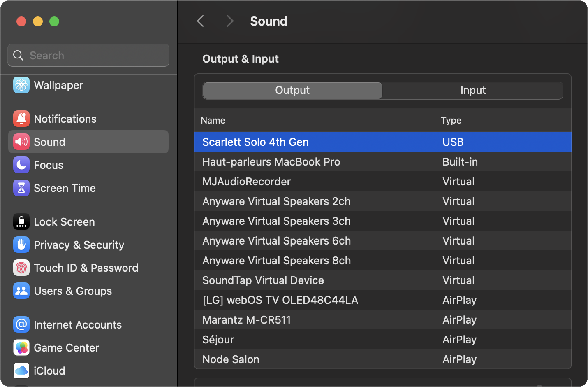Select MJAudioRecorder output device

click(x=383, y=181)
